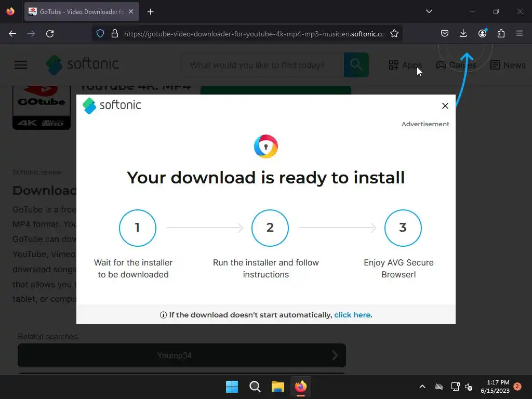Show hidden system tray icons
The image size is (532, 399).
[422, 387]
